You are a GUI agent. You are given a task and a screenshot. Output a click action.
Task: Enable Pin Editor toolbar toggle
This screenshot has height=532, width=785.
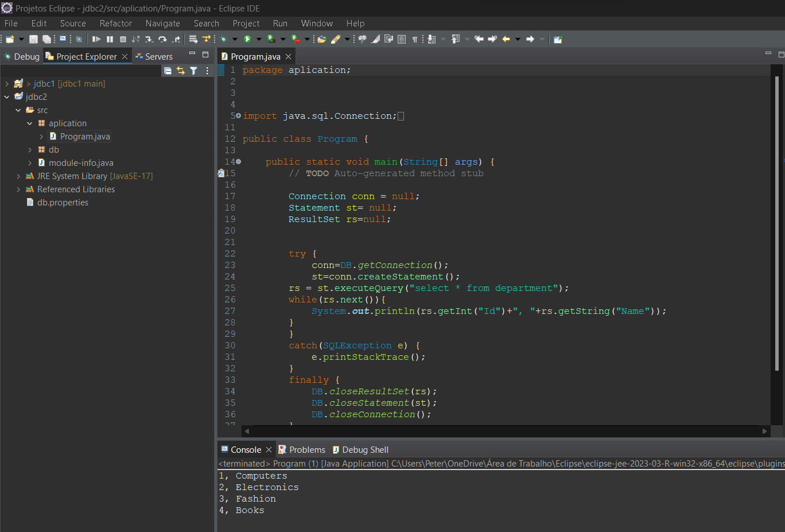coord(557,39)
